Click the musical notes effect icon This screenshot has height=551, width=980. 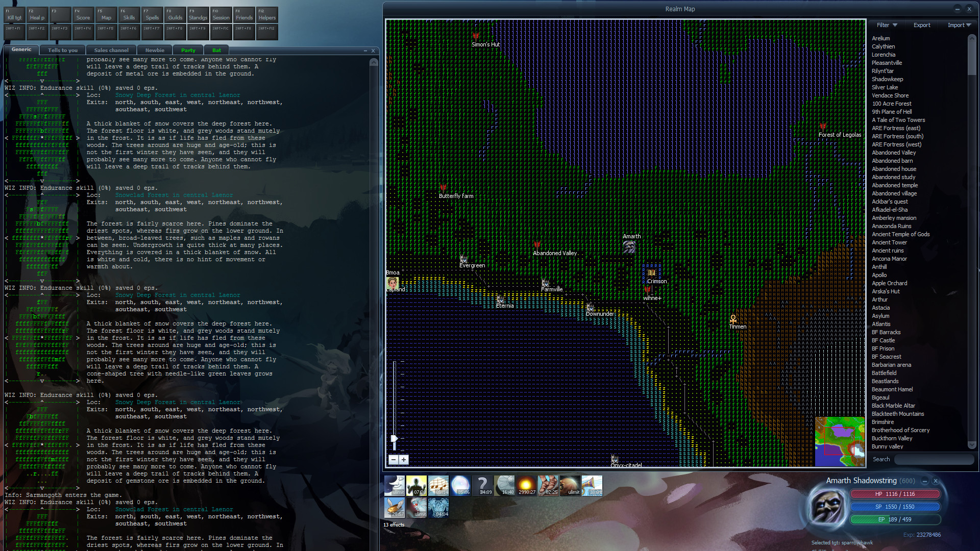[x=438, y=485]
